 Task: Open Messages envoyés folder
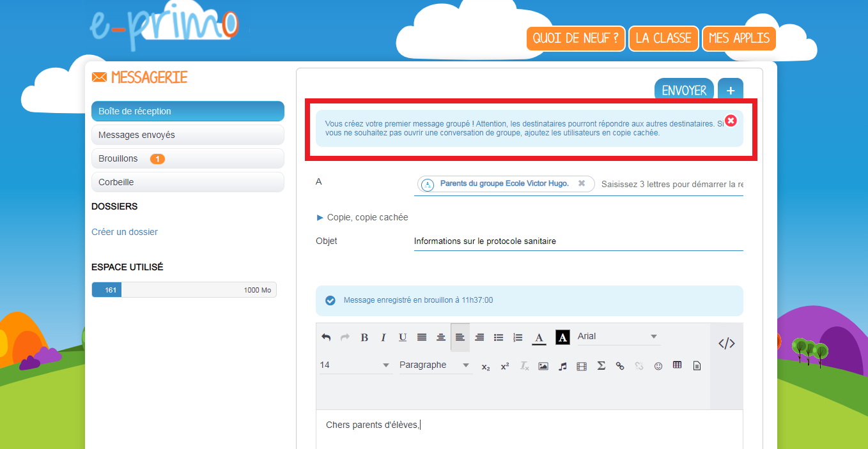[x=188, y=135]
